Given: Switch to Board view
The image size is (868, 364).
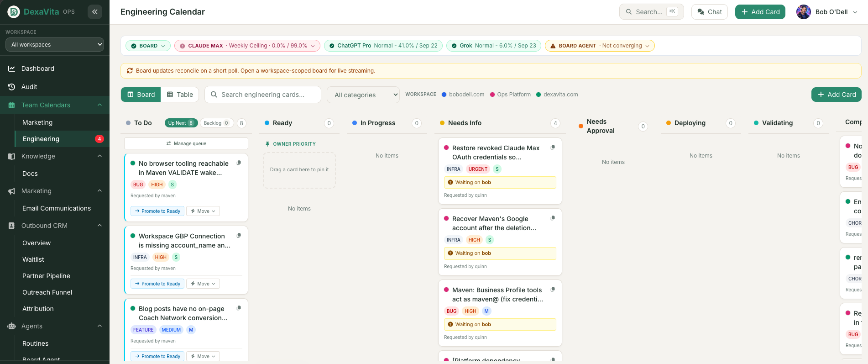Looking at the screenshot, I should 141,95.
